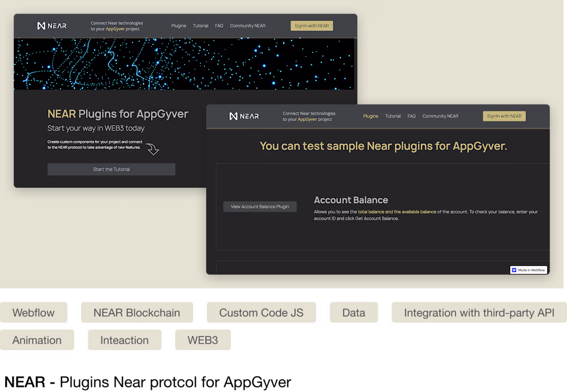
Task: Click the 'NEAR - Plugins Near protcol' project title
Action: (x=147, y=382)
